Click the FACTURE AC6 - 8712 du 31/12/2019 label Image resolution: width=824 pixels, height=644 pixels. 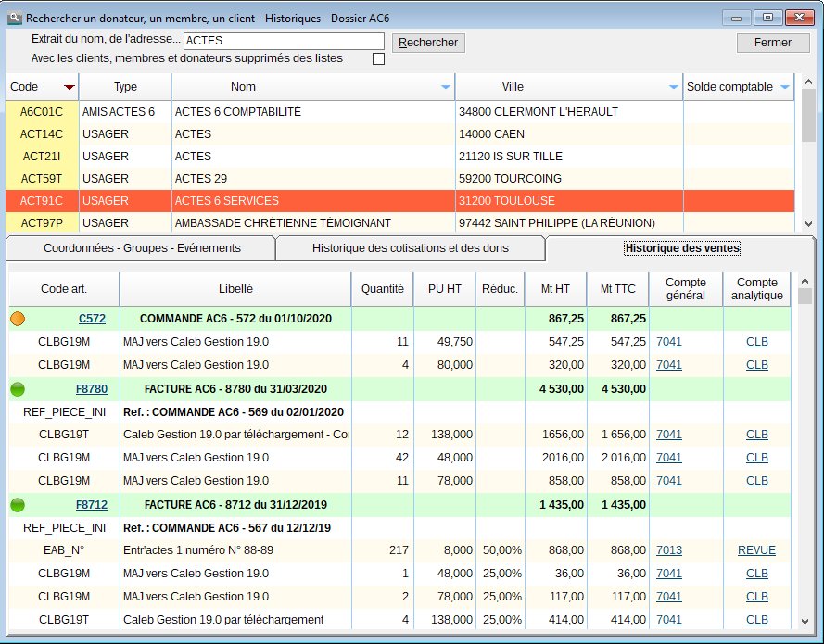[x=235, y=505]
